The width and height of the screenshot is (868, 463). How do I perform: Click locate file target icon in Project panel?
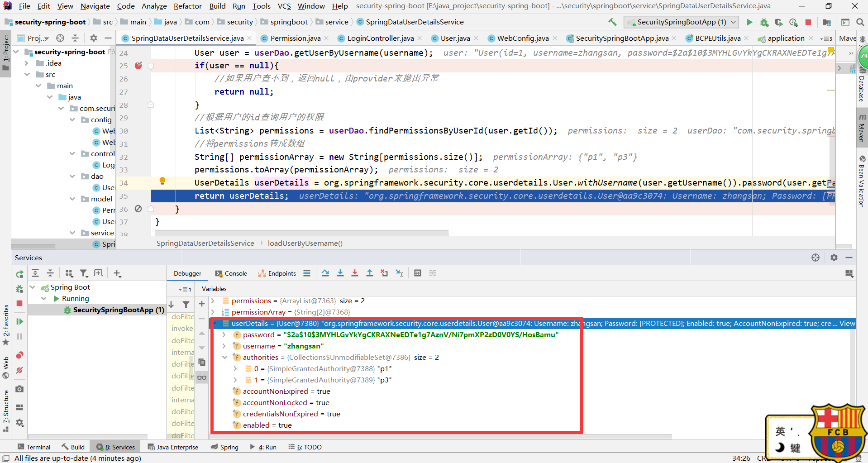(x=60, y=38)
